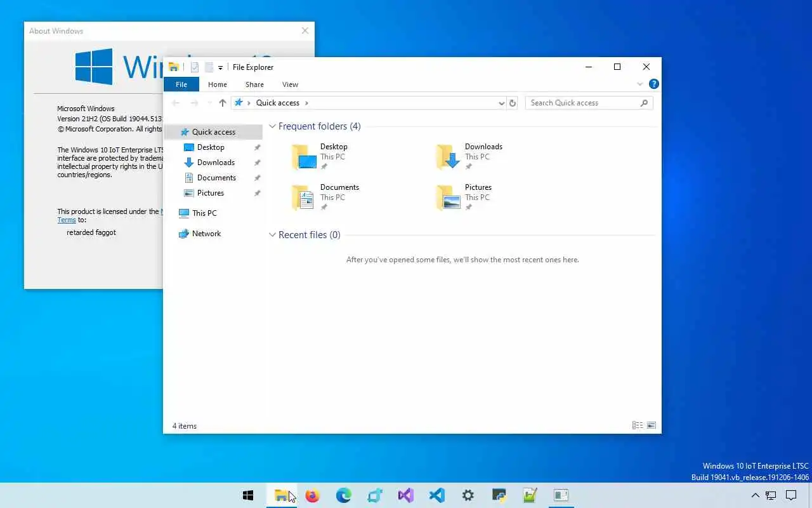Open the Action Center notification icon
The height and width of the screenshot is (508, 812).
[x=791, y=495]
